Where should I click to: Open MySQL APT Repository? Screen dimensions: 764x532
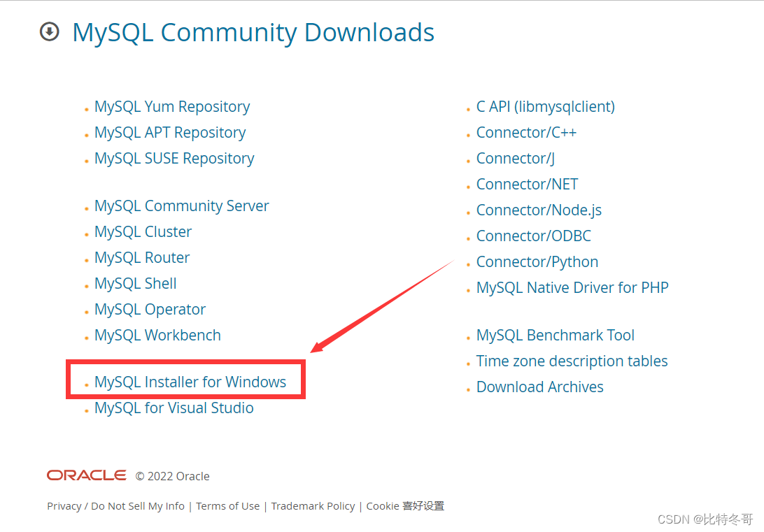[x=170, y=132]
